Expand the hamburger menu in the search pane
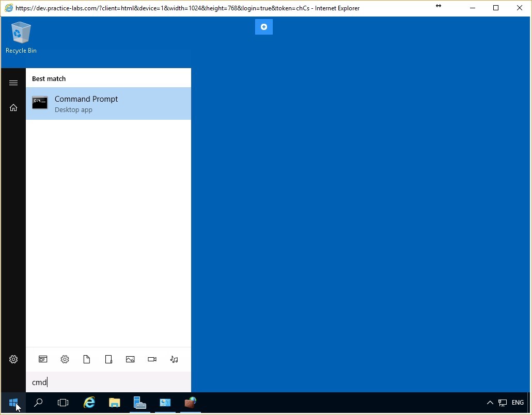The image size is (532, 415). [x=13, y=83]
